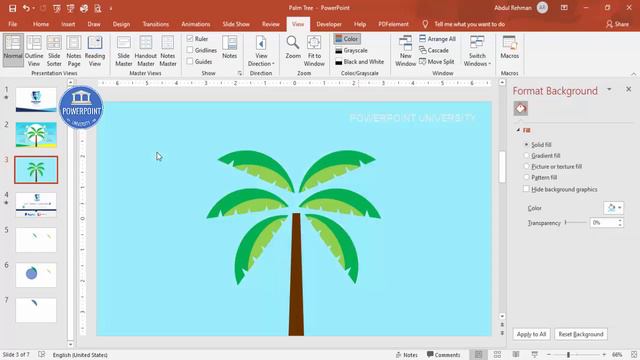Enable the Gridlines checkbox
Viewport: 640px width, 360px height.
190,50
